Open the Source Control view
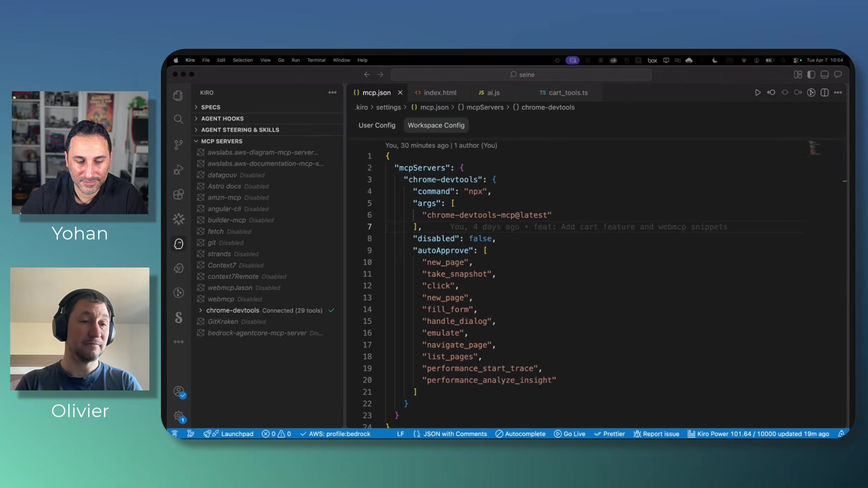Screen dimensions: 868x488 [x=178, y=144]
